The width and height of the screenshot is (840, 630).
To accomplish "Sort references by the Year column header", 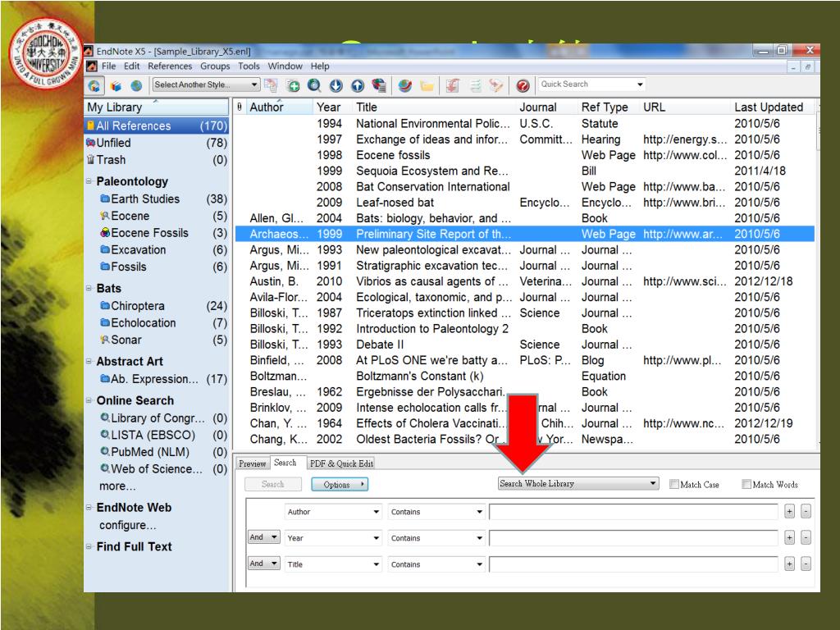I will [x=331, y=107].
